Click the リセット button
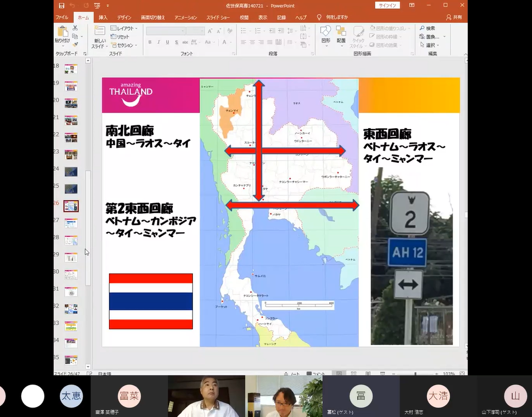The width and height of the screenshot is (532, 417). coord(120,37)
